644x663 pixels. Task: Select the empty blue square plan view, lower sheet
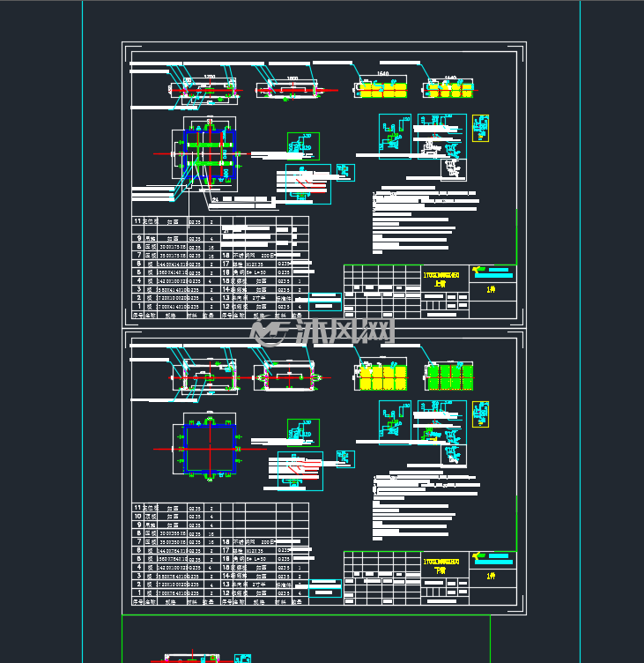click(x=210, y=449)
